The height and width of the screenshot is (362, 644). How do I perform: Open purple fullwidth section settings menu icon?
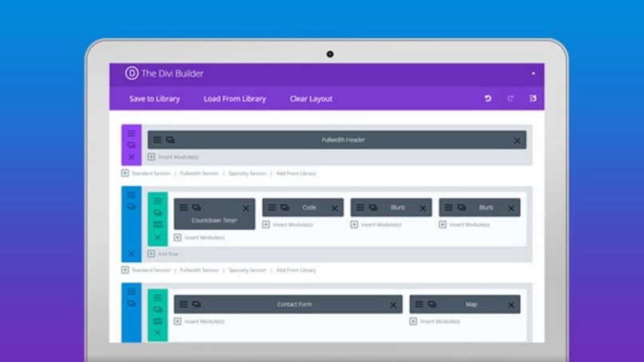coord(131,133)
